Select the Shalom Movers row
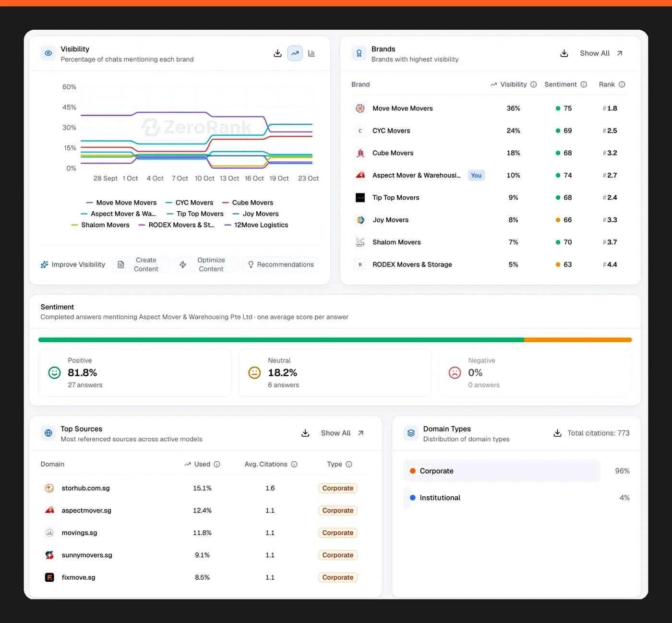Viewport: 672px width, 623px height. pyautogui.click(x=490, y=242)
